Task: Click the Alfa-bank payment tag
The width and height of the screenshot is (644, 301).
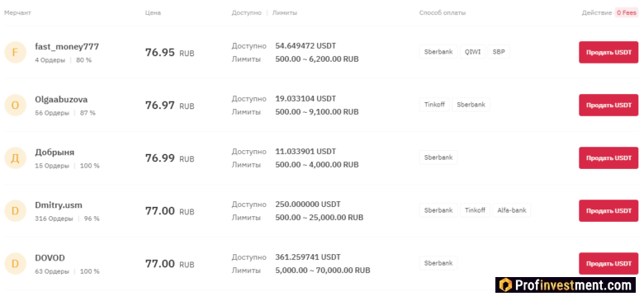Action: click(511, 210)
